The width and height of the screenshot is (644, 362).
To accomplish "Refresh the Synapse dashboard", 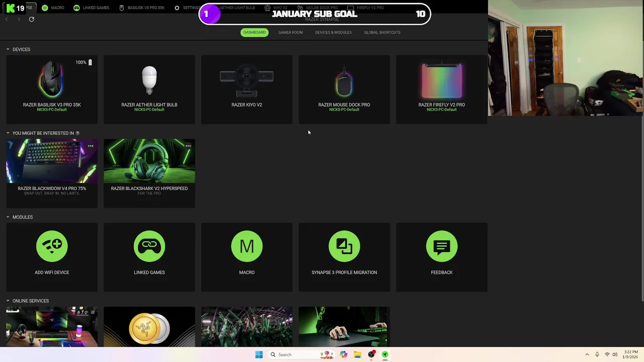I will 31,19.
